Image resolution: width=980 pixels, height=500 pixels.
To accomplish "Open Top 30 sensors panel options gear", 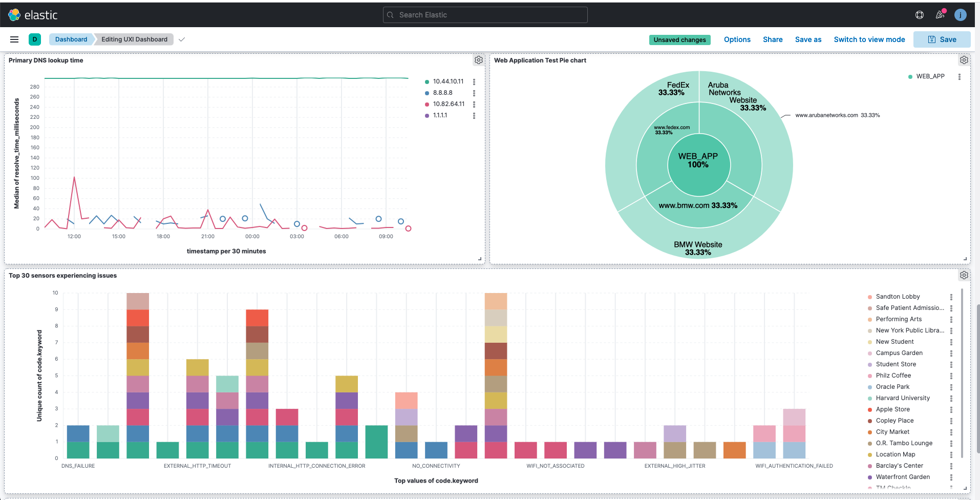I will 964,275.
